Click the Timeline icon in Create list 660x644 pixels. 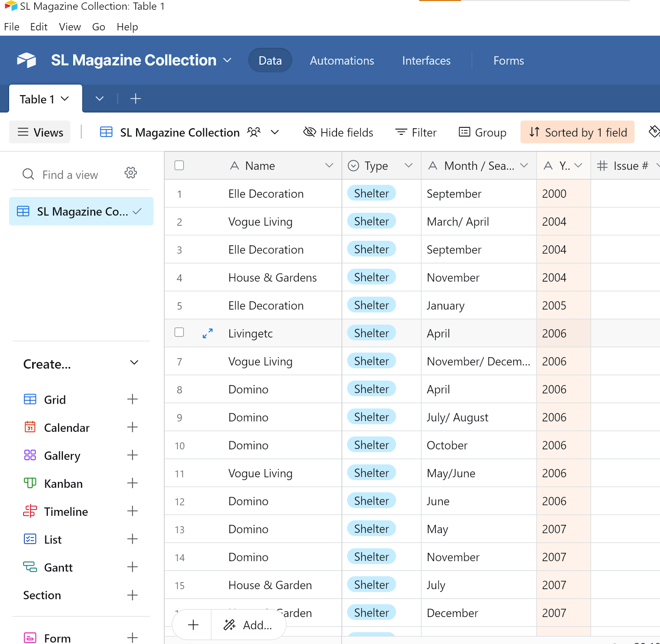[30, 511]
